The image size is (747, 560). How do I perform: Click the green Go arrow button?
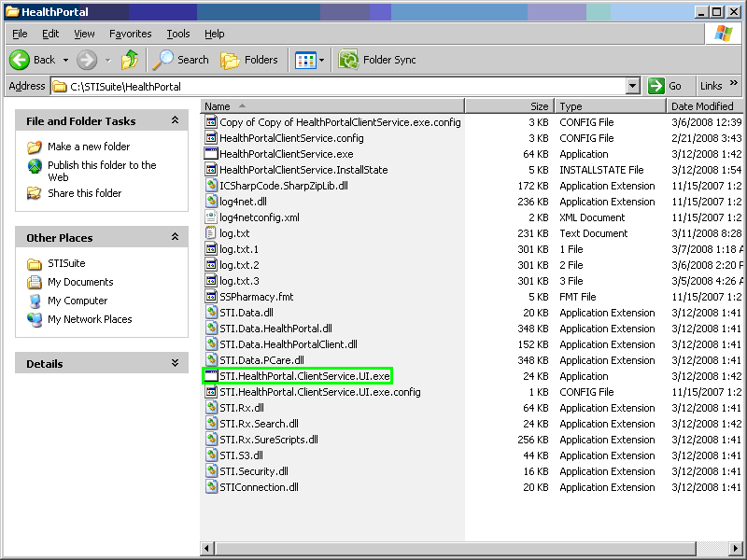pos(656,86)
